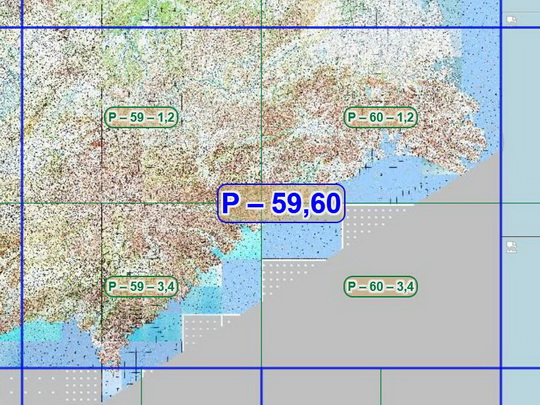This screenshot has height=405, width=540.
Task: Open map sheet P – 59 – 1,2
Action: (x=141, y=117)
